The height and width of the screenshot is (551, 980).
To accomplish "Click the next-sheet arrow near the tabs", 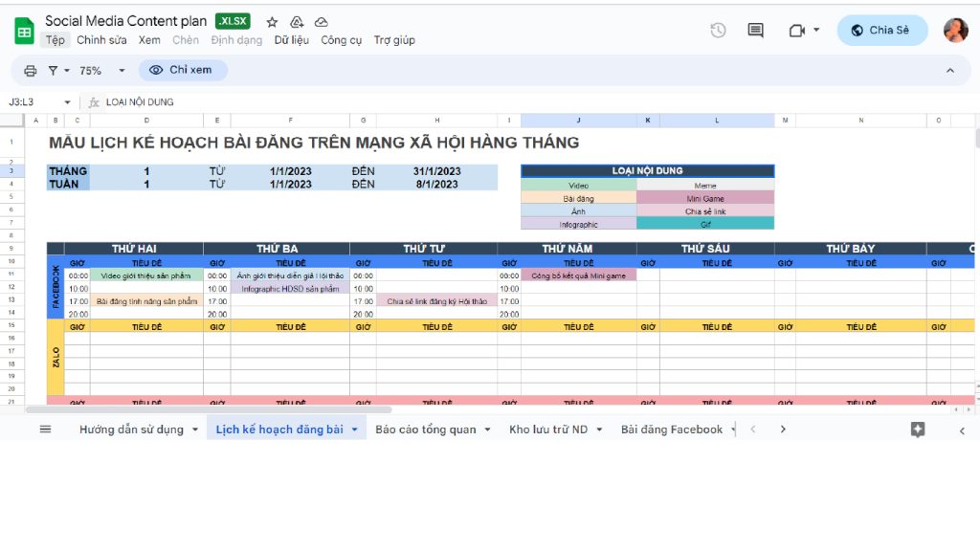I will point(783,430).
